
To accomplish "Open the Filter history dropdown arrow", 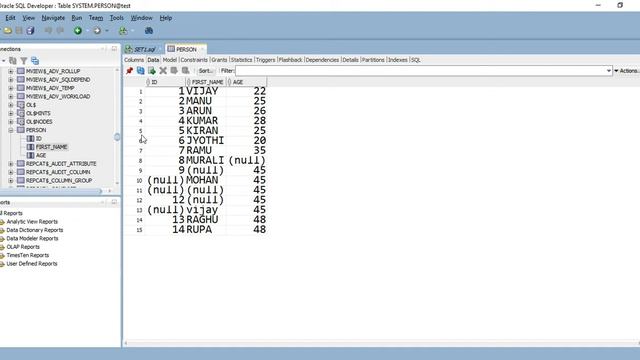I will pos(609,71).
